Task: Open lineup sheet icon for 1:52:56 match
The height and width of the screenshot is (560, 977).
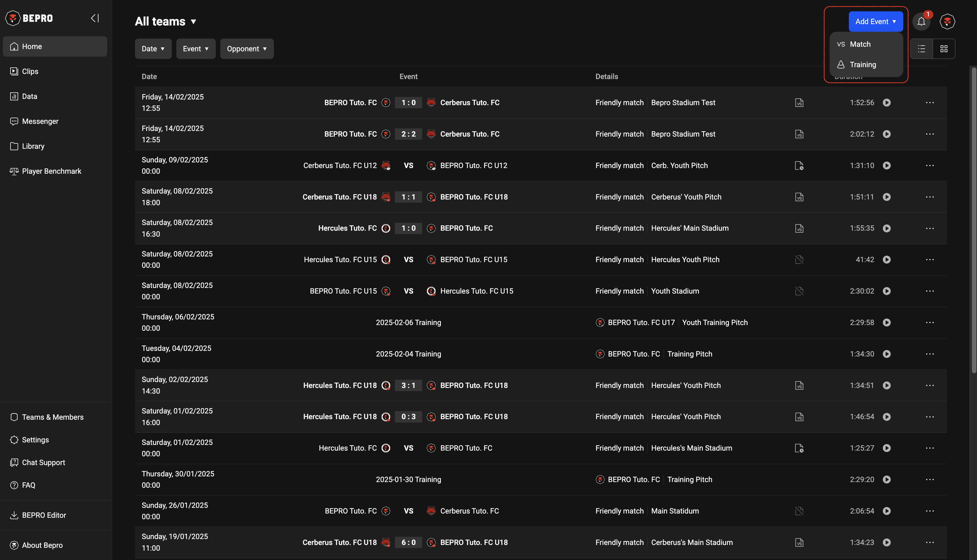Action: point(799,103)
